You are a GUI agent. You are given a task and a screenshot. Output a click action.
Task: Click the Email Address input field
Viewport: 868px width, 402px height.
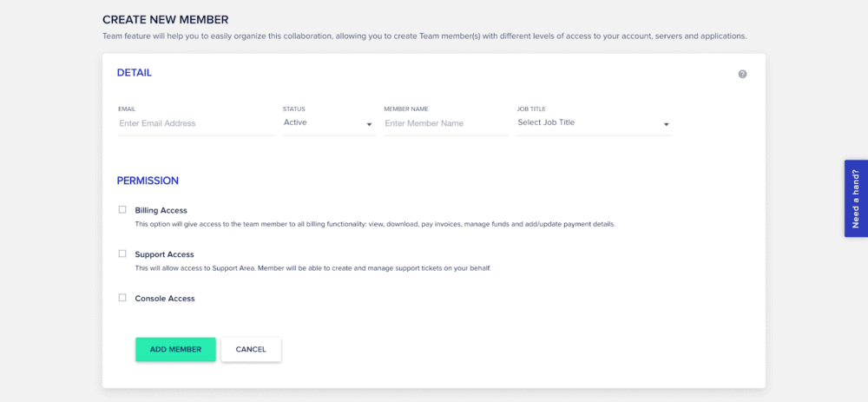coord(195,123)
